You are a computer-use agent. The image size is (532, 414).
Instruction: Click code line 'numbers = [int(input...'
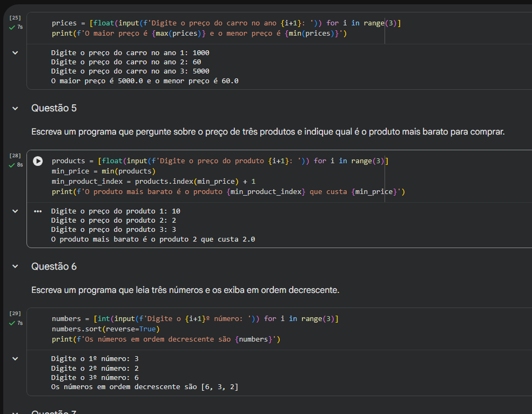(x=195, y=318)
